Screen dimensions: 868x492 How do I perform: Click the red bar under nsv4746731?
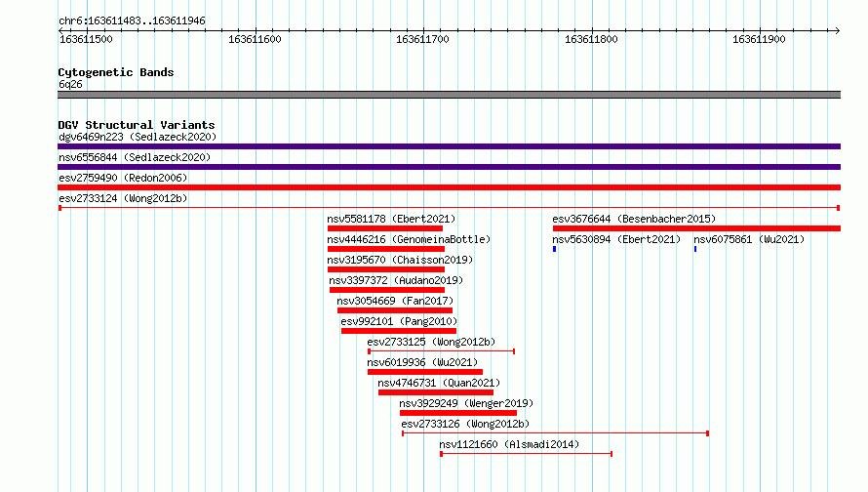436,392
